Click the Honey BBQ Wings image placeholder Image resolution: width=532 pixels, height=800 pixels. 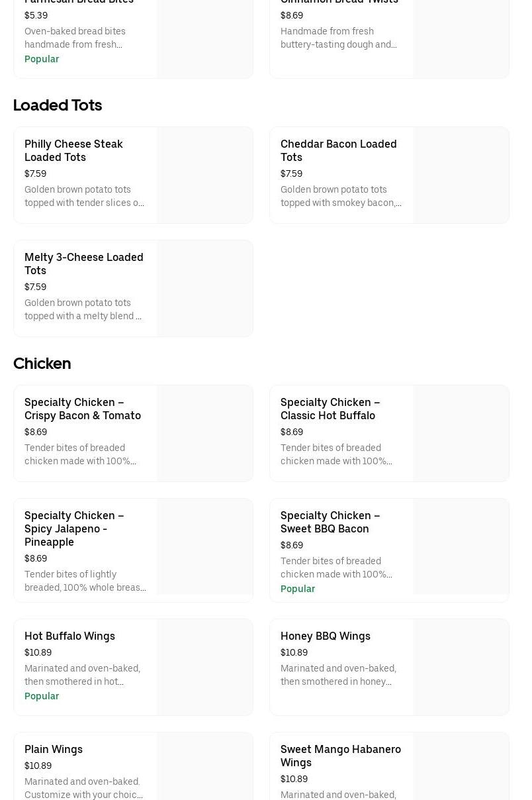click(461, 667)
